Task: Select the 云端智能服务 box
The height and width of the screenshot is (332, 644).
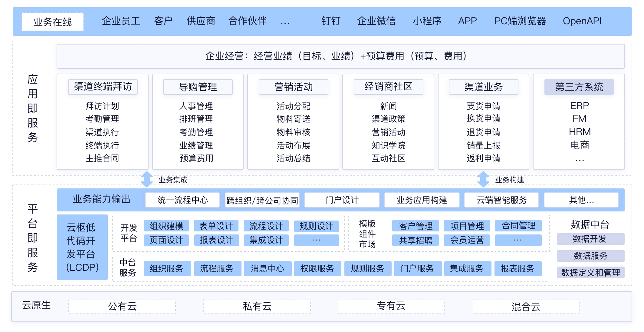Action: [x=501, y=200]
